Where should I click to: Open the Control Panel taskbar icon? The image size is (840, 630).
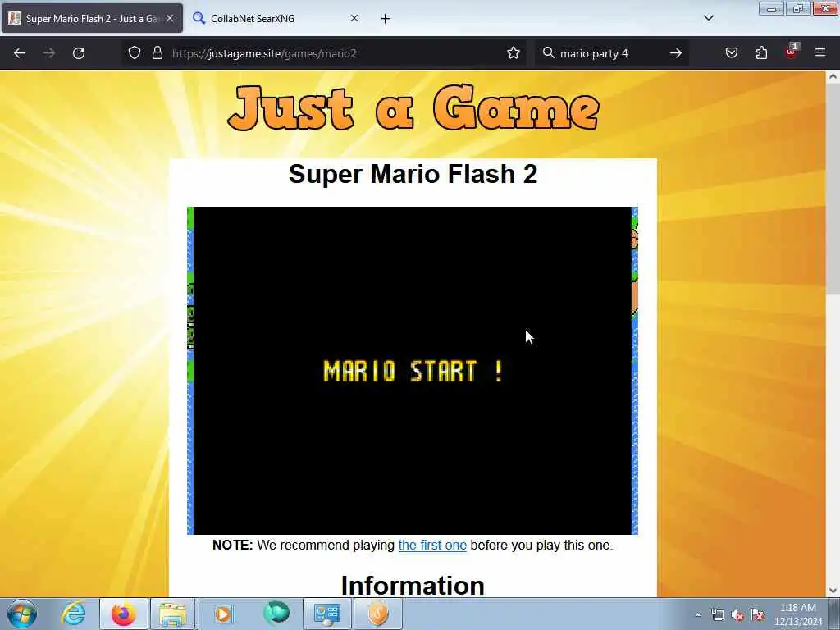(x=326, y=614)
